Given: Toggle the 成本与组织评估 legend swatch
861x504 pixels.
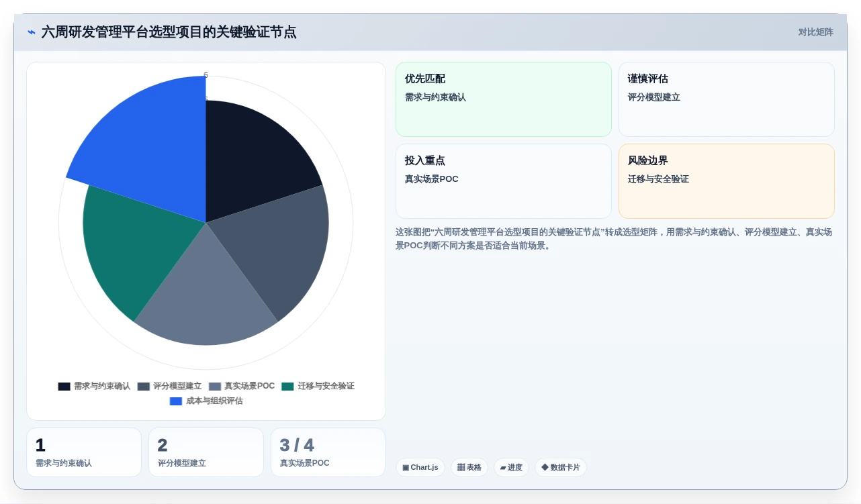Looking at the screenshot, I should click(x=176, y=401).
